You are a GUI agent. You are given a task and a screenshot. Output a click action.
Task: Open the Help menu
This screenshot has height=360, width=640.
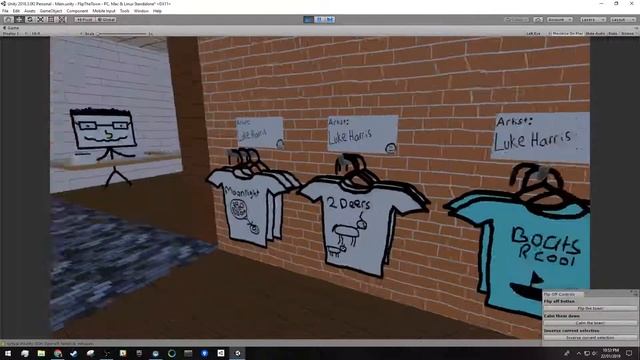pos(158,11)
